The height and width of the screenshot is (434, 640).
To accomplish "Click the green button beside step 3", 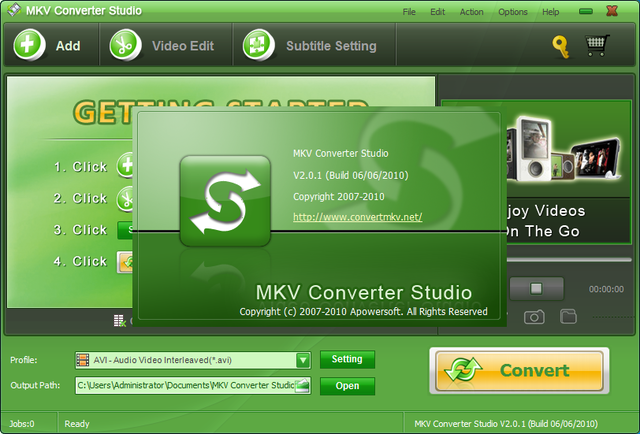I will [125, 230].
